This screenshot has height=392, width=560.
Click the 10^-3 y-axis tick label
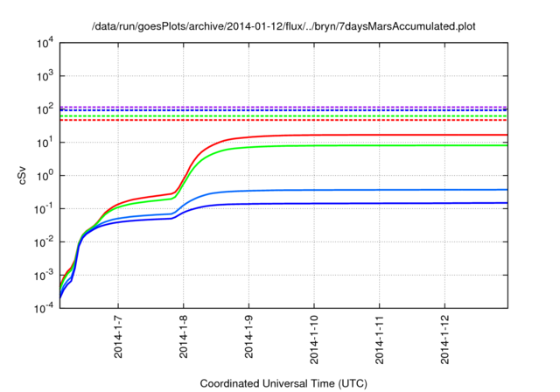pyautogui.click(x=45, y=276)
